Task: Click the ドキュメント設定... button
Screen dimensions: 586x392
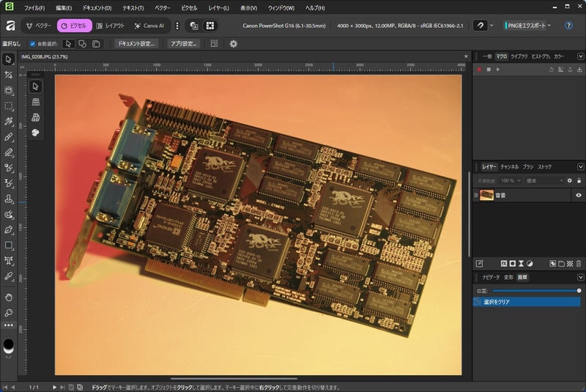Action: (x=137, y=44)
